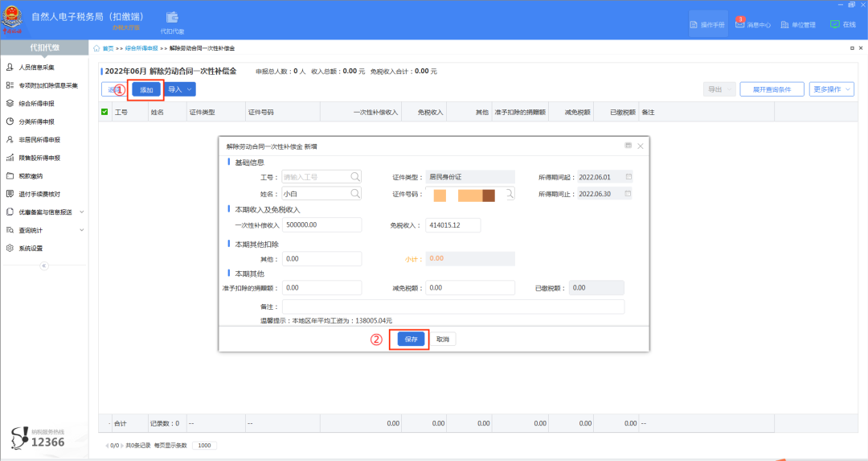Screen dimensions: 868x461
Task: Click the 一次性补偿收入 input field
Action: pyautogui.click(x=321, y=225)
